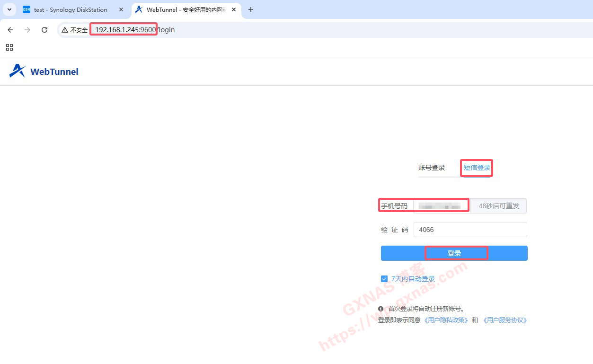
Task: Switch to test - Synology DiskStation tab
Action: [70, 9]
